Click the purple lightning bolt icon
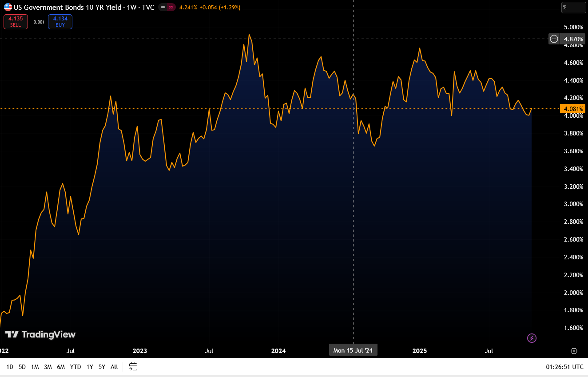The image size is (588, 377). pos(532,338)
